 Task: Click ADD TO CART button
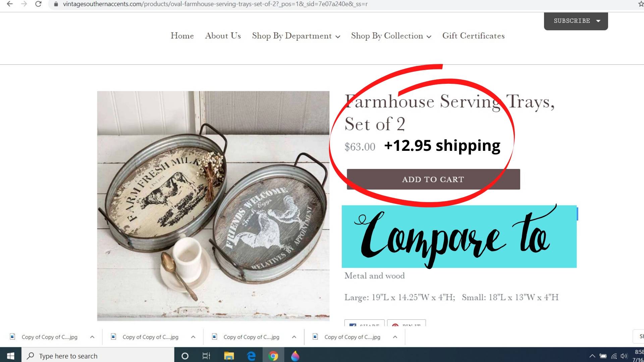pyautogui.click(x=433, y=179)
